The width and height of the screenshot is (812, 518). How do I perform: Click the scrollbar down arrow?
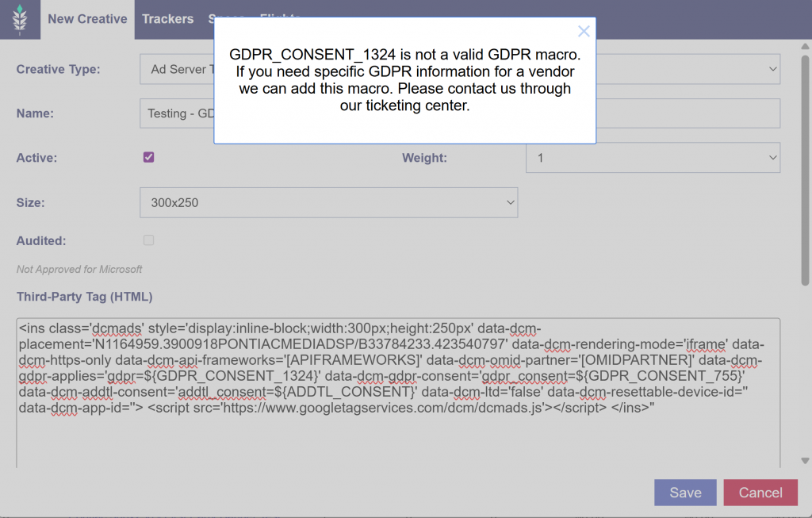(805, 460)
